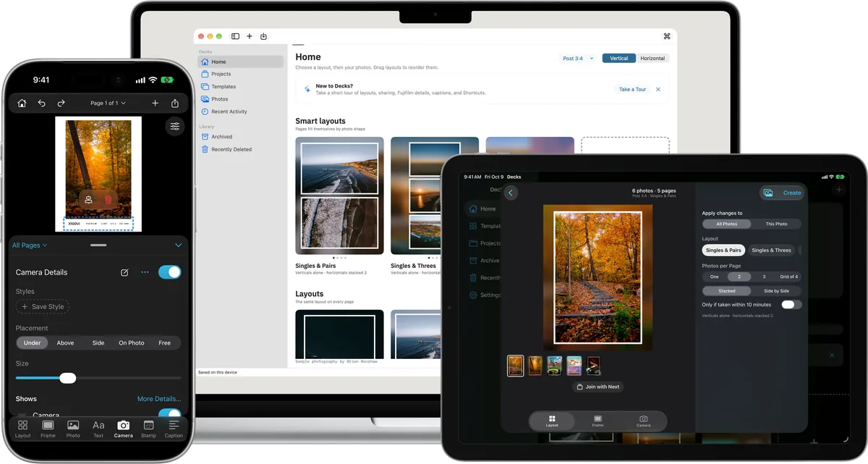This screenshot has height=464, width=868.
Task: Click the Take a Tour button
Action: (x=632, y=89)
